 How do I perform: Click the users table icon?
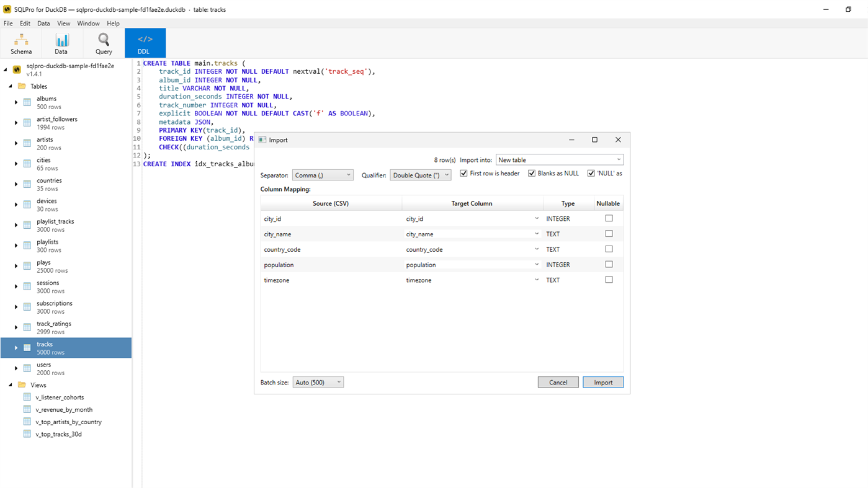(x=27, y=368)
